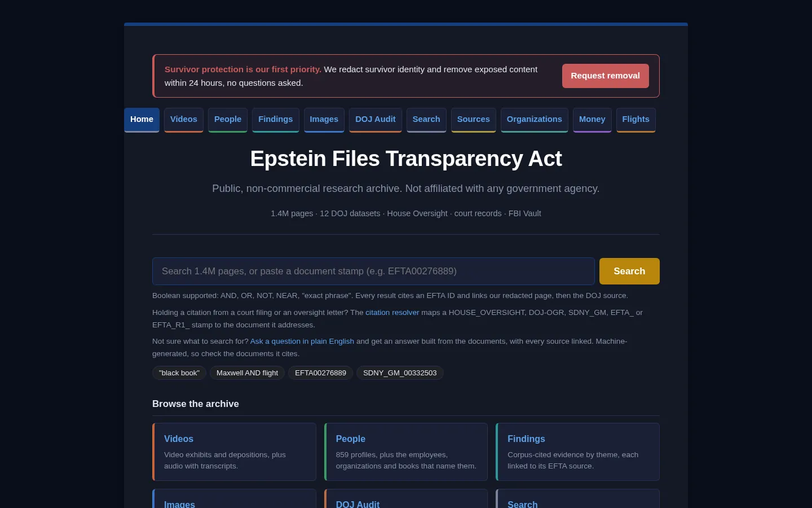Open the Search archive card
The image size is (812, 508).
tap(577, 499)
